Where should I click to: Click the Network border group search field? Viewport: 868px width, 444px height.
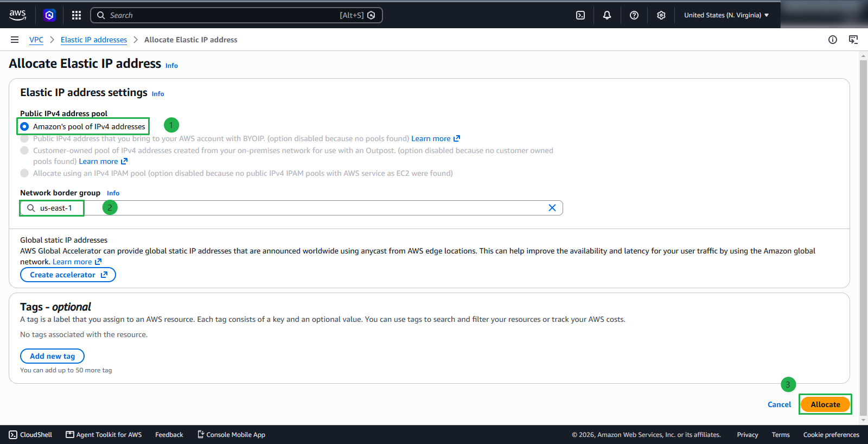coord(291,208)
